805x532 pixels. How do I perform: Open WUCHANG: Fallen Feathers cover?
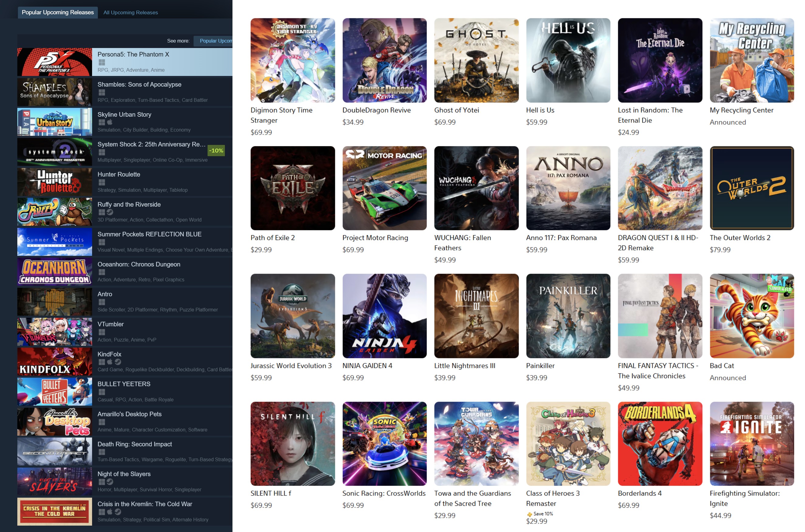point(476,188)
